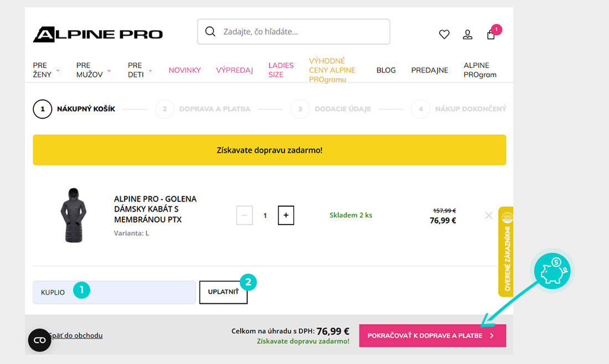This screenshot has width=609, height=364.
Task: Increase quantity with the plus button
Action: (286, 215)
